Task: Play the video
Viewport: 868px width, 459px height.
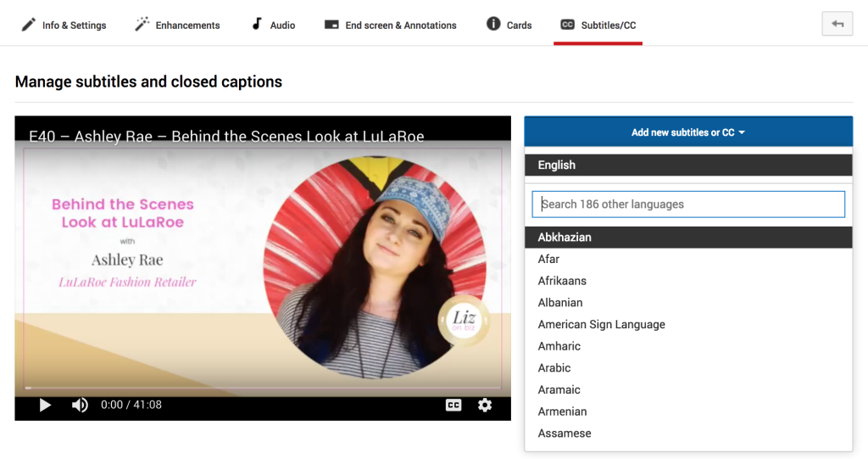Action: coord(45,406)
